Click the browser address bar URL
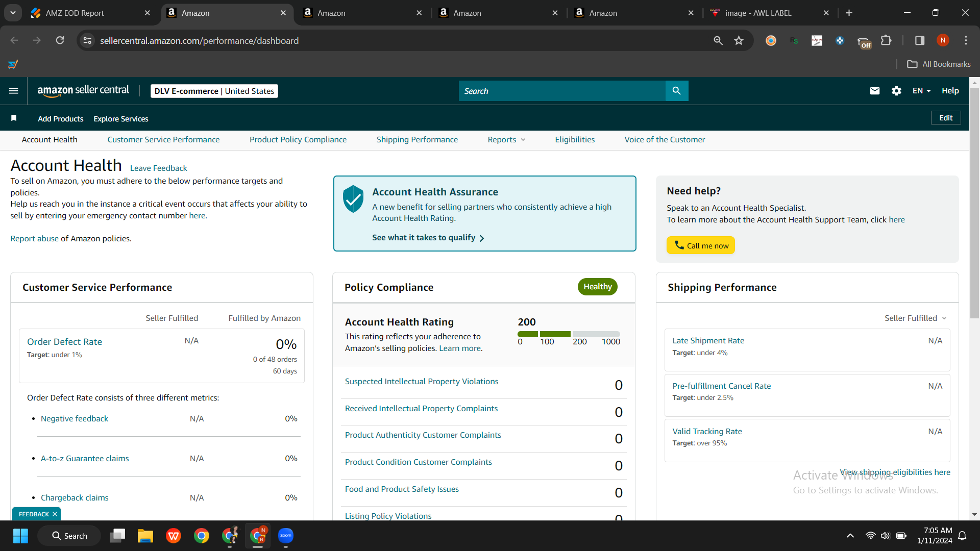Image resolution: width=980 pixels, height=551 pixels. [x=199, y=40]
